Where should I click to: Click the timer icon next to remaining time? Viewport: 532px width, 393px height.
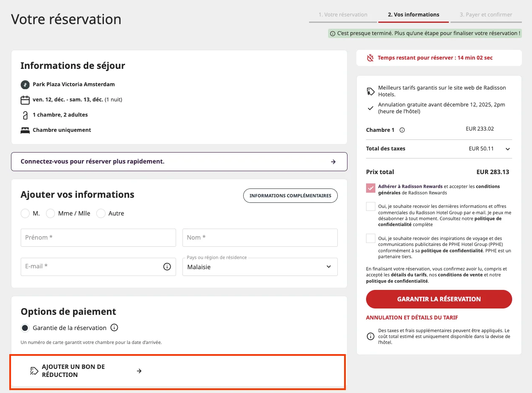pos(371,57)
